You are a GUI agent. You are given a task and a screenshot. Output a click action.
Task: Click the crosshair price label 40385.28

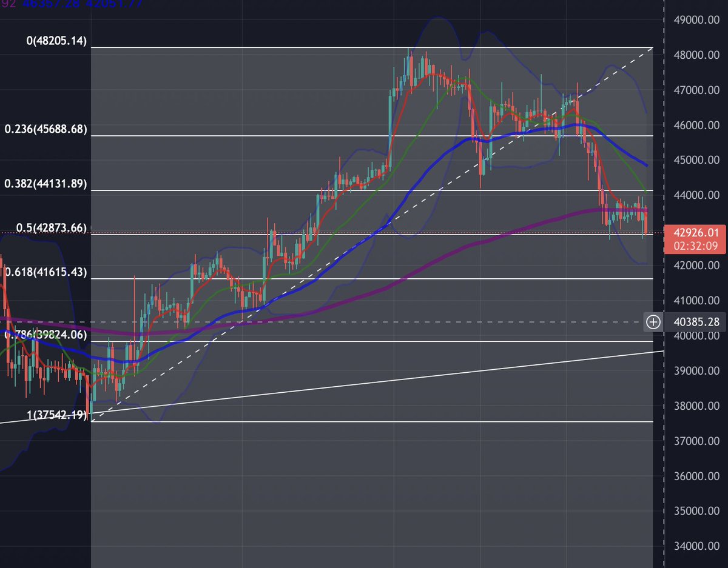[x=697, y=322]
